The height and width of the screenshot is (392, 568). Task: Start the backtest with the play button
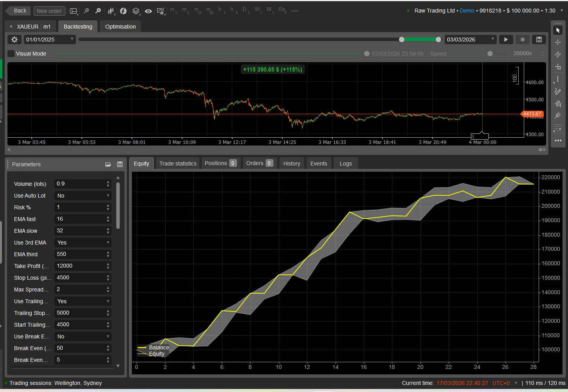(506, 40)
